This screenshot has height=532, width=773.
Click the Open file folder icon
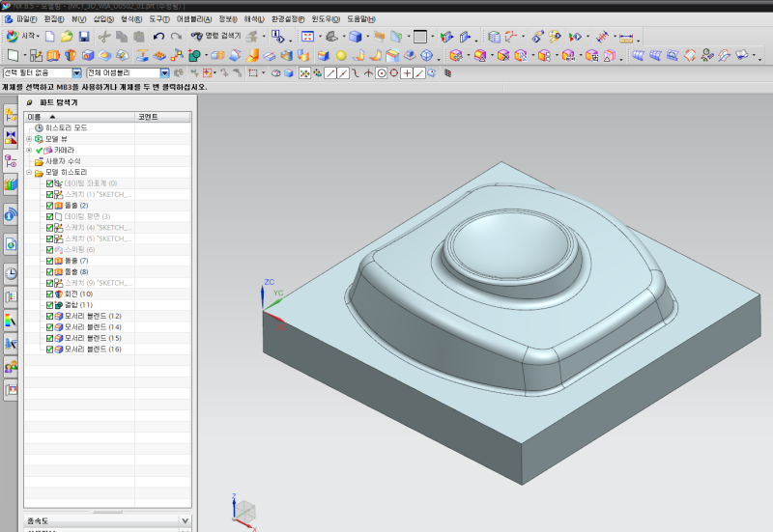pyautogui.click(x=67, y=36)
